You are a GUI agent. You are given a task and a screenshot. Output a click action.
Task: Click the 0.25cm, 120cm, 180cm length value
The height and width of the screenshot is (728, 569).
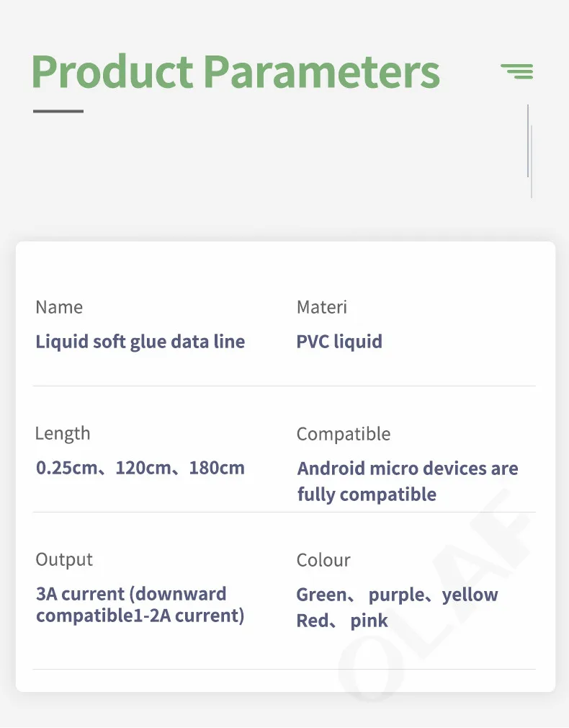(140, 468)
